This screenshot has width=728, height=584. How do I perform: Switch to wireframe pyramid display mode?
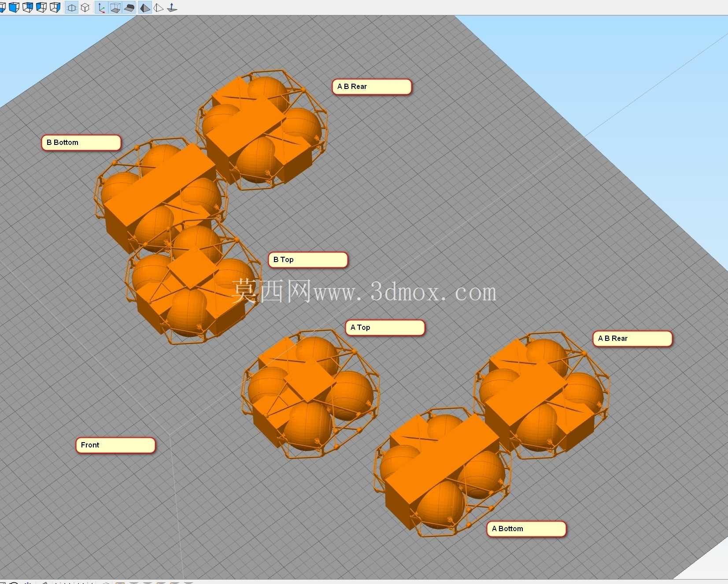158,7
